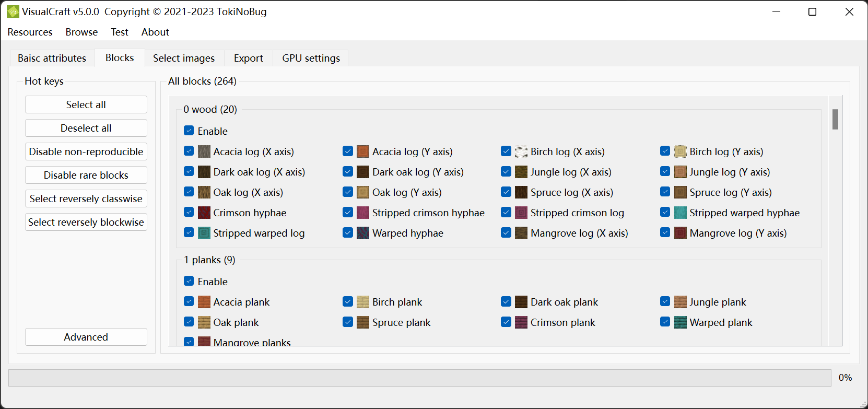Screen dimensions: 868x409
Task: Click the Birch log (X axis) texture icon
Action: [521, 151]
